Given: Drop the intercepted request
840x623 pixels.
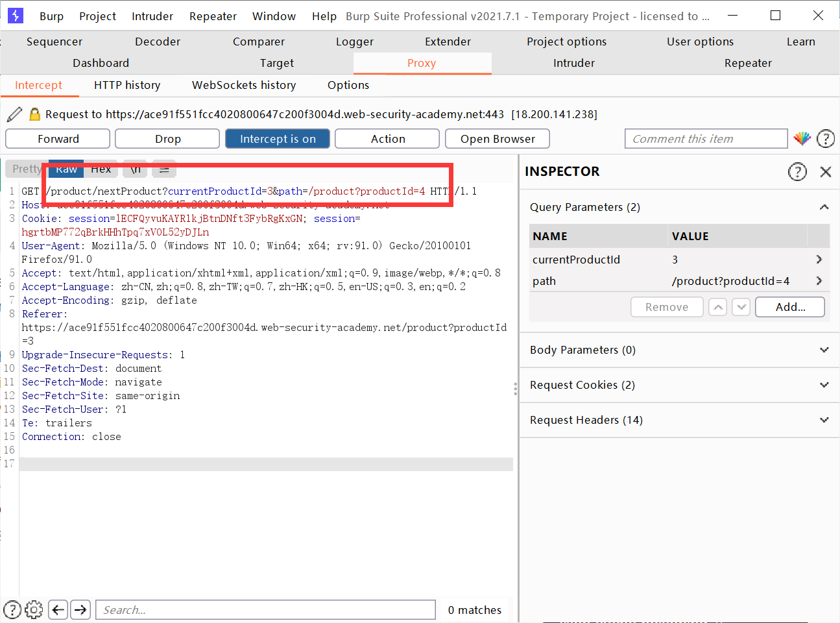Looking at the screenshot, I should pyautogui.click(x=167, y=139).
